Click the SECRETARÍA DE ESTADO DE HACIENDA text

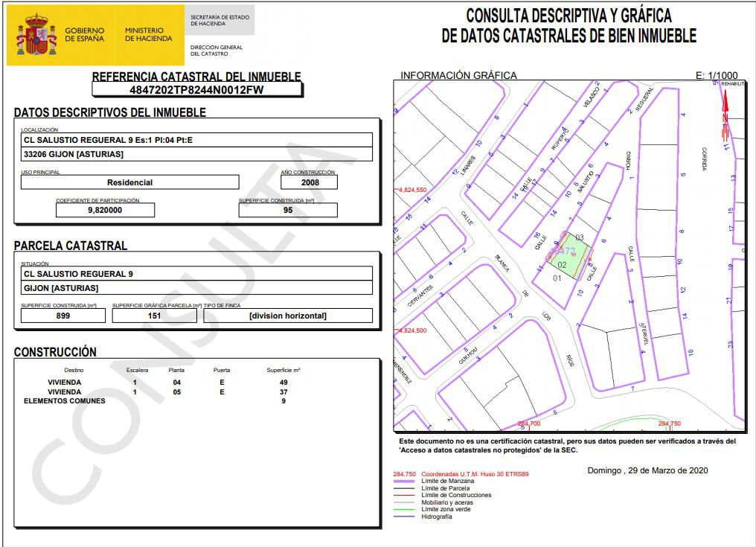click(220, 20)
